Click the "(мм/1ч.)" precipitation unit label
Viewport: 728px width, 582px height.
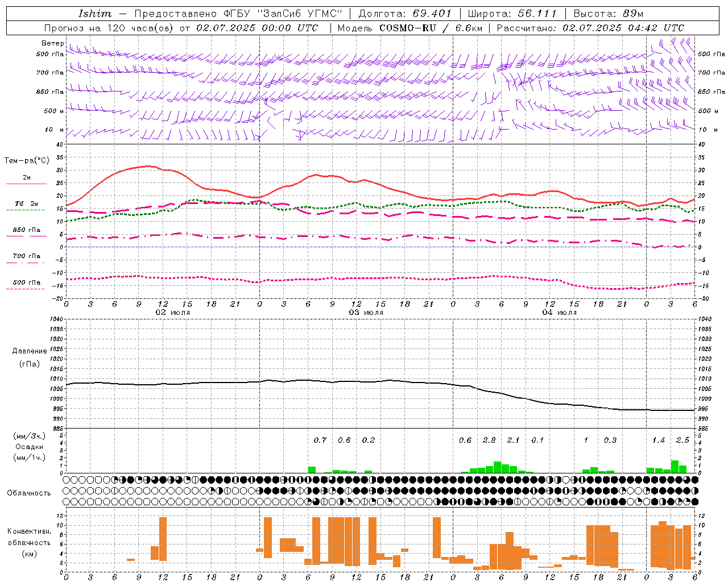tap(30, 458)
